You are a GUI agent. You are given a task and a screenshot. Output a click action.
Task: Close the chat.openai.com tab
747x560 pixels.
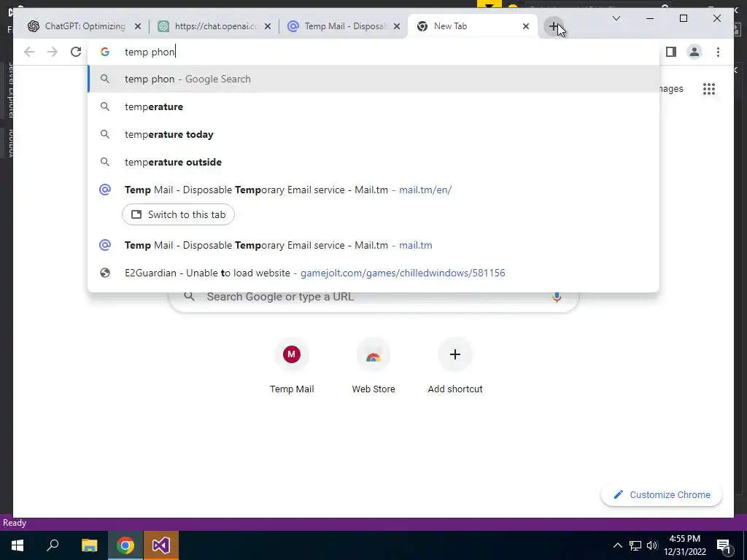tap(268, 27)
